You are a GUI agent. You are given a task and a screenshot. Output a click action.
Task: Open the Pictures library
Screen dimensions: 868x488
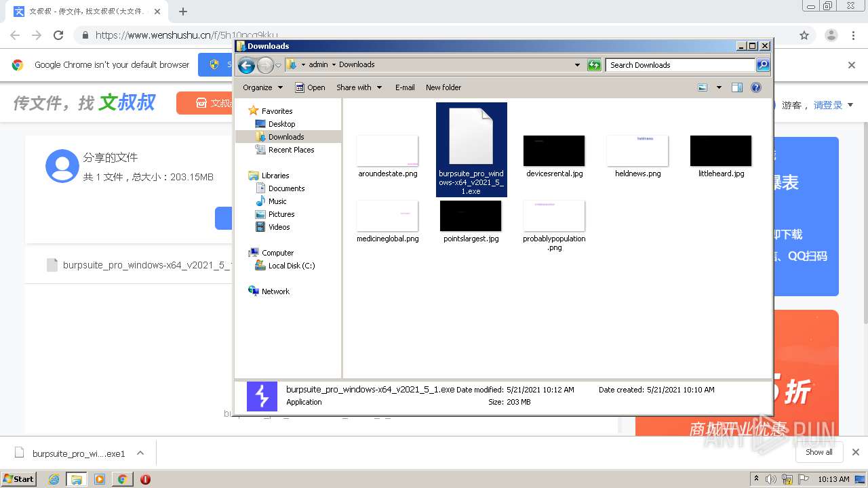point(281,214)
